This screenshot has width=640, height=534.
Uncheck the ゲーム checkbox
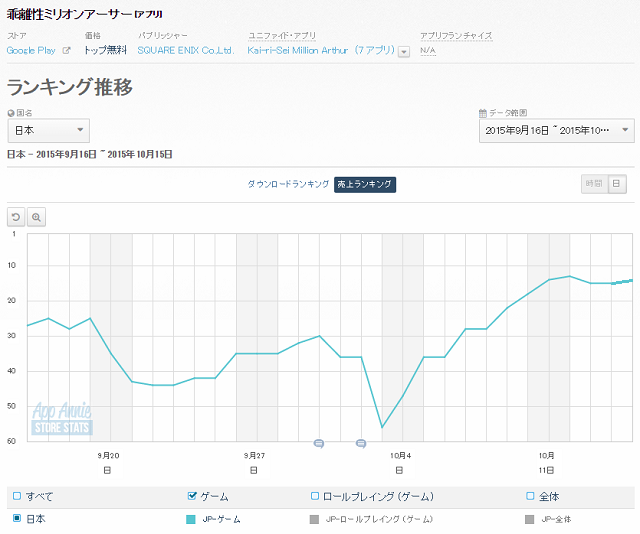point(192,496)
